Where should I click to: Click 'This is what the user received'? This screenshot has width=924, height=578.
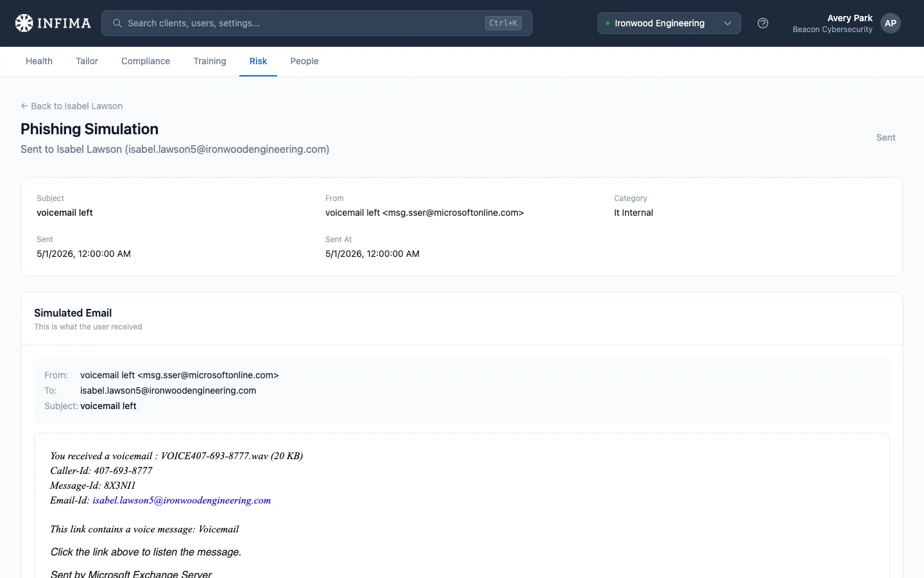[x=88, y=327]
